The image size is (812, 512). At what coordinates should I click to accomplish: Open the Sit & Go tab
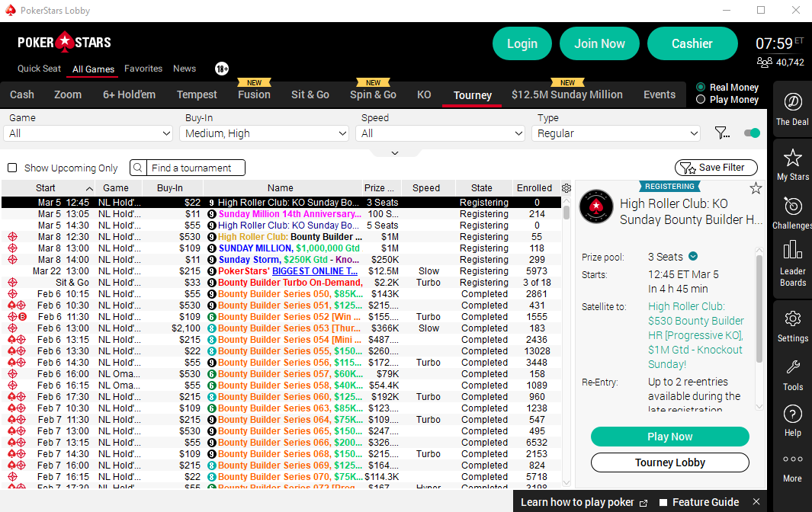point(310,94)
